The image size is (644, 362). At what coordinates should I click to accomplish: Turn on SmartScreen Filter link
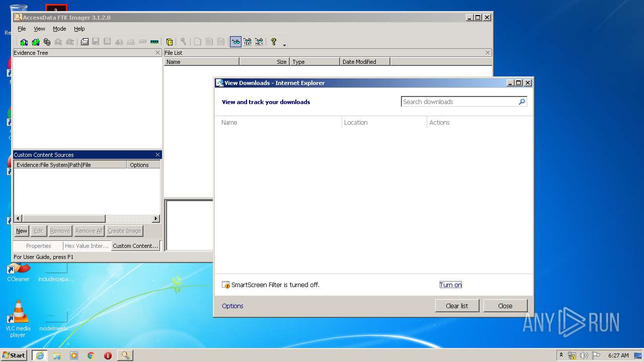point(450,285)
